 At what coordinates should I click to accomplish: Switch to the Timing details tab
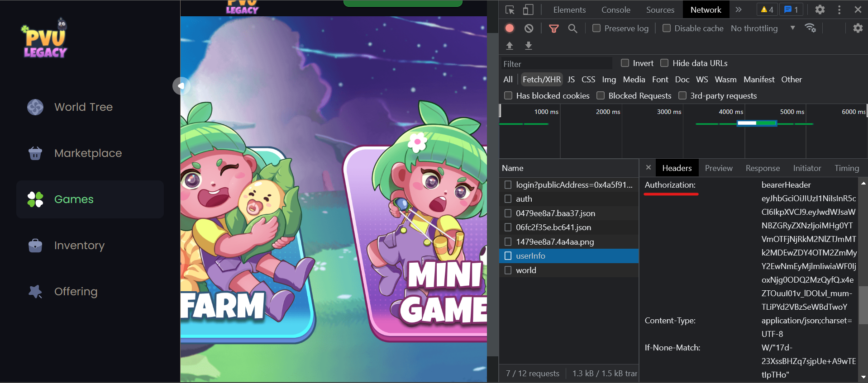tap(846, 168)
